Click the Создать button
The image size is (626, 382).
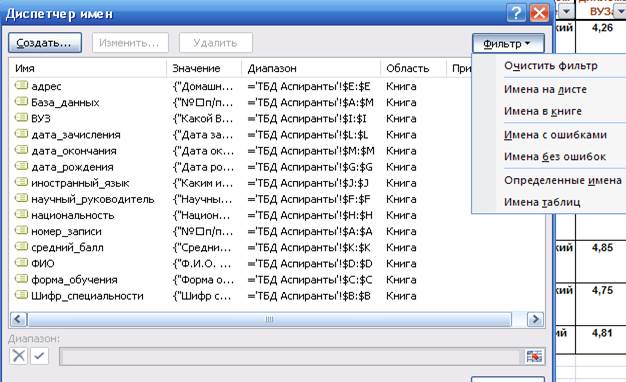45,43
